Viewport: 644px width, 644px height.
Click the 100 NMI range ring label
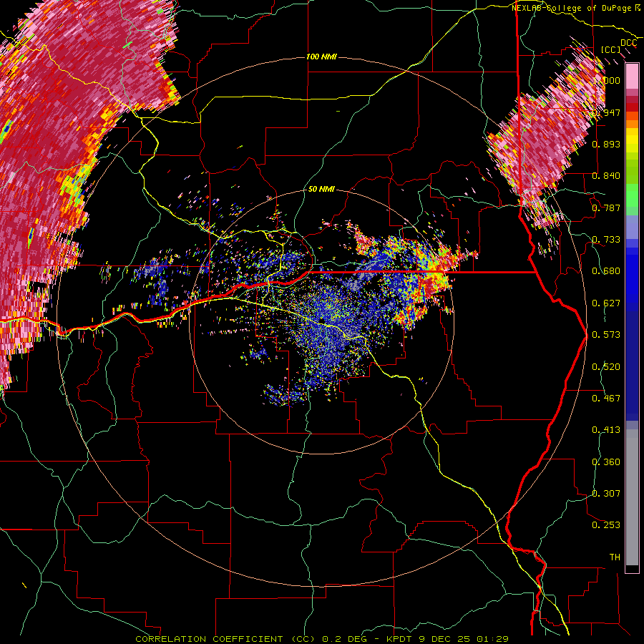[321, 57]
